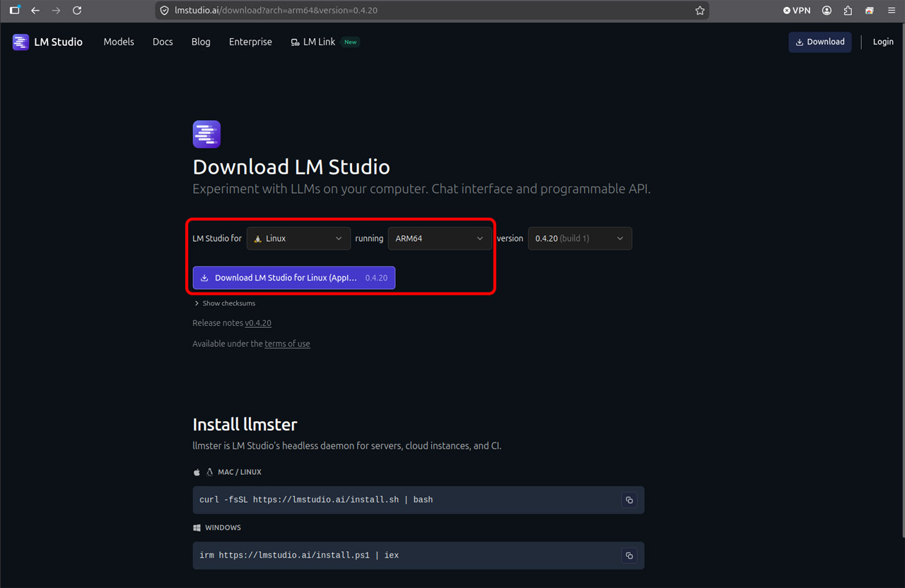Screen dimensions: 905x588
Task: Click the Login link
Action: click(x=883, y=42)
